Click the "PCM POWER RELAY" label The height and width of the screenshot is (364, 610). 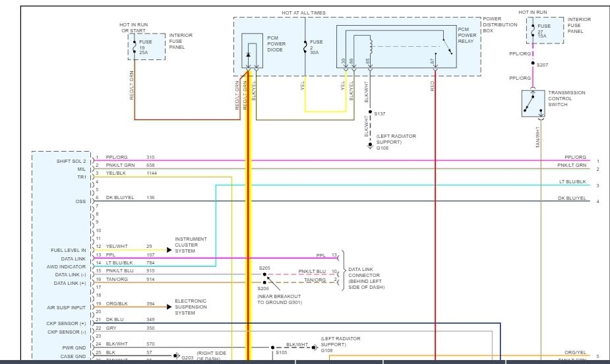pyautogui.click(x=467, y=35)
